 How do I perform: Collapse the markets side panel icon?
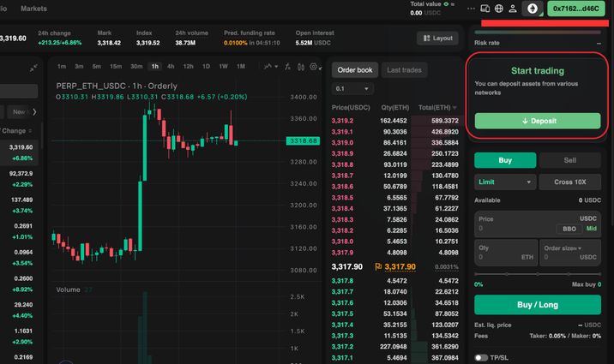coord(33,67)
